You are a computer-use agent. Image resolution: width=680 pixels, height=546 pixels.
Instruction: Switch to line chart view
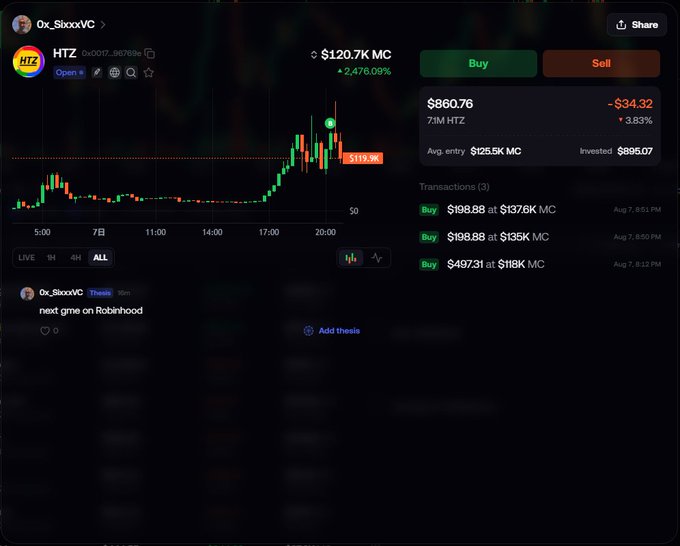[x=376, y=258]
